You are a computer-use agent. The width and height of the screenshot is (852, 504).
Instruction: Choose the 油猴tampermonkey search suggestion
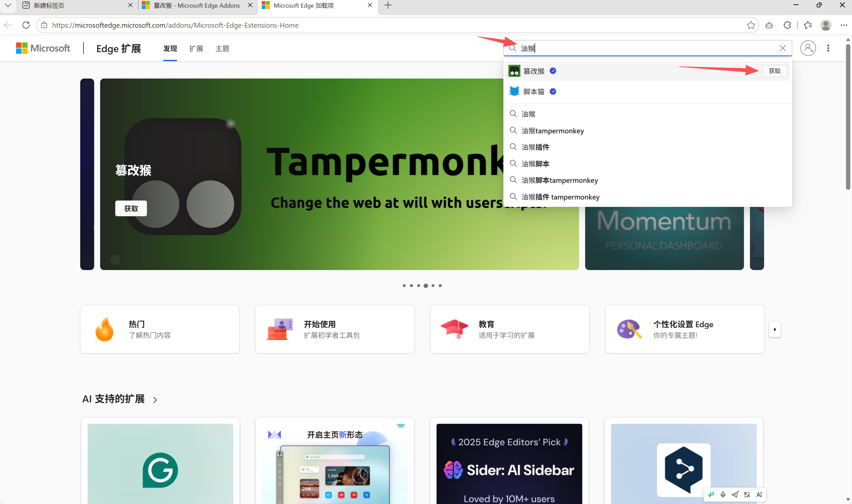coord(647,131)
